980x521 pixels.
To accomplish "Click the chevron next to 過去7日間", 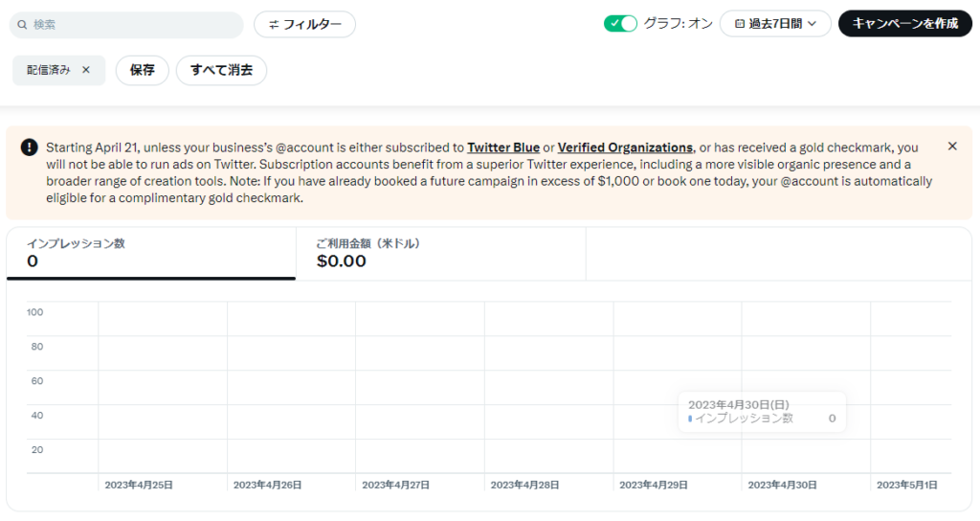I will pyautogui.click(x=813, y=24).
